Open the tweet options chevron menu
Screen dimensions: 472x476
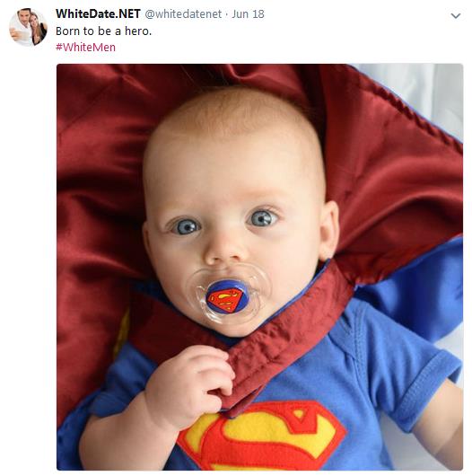[x=456, y=15]
